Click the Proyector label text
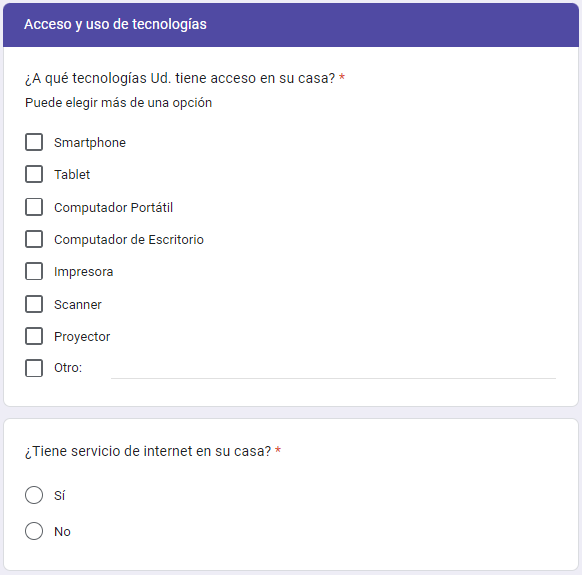582x575 pixels. click(82, 337)
